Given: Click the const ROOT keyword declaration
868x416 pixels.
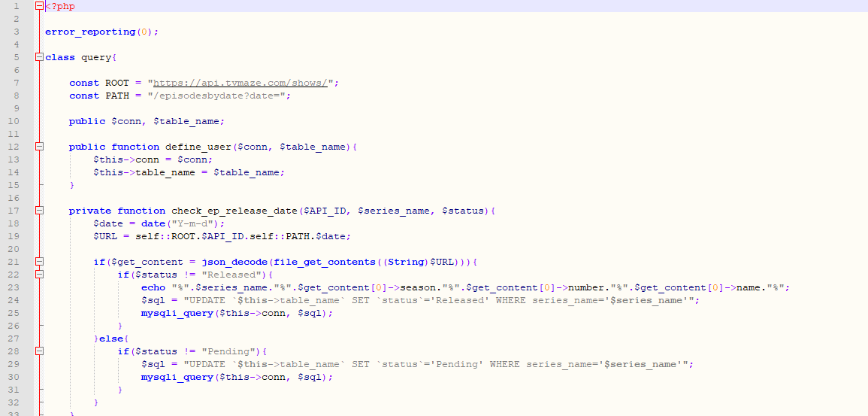Looking at the screenshot, I should (99, 83).
